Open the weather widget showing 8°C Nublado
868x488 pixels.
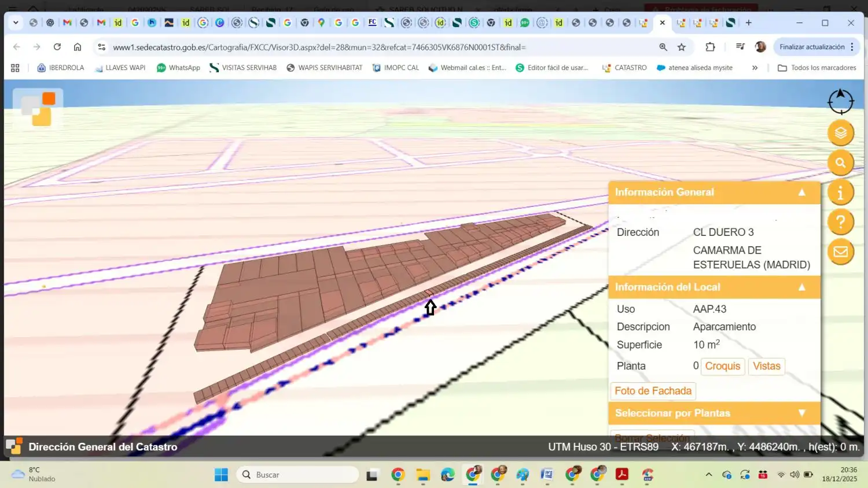34,475
